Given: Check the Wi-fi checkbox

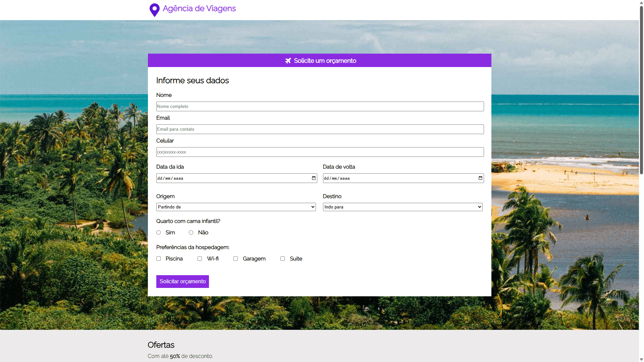Looking at the screenshot, I should [x=200, y=259].
